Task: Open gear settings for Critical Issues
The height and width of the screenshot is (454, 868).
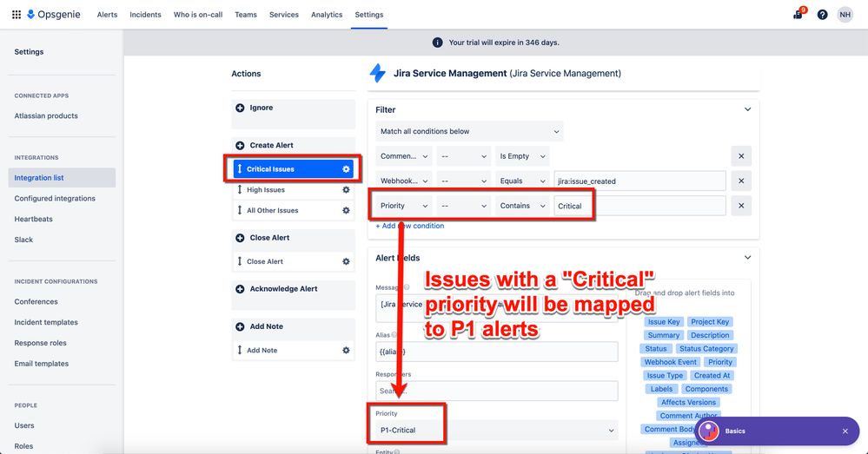Action: 346,169
